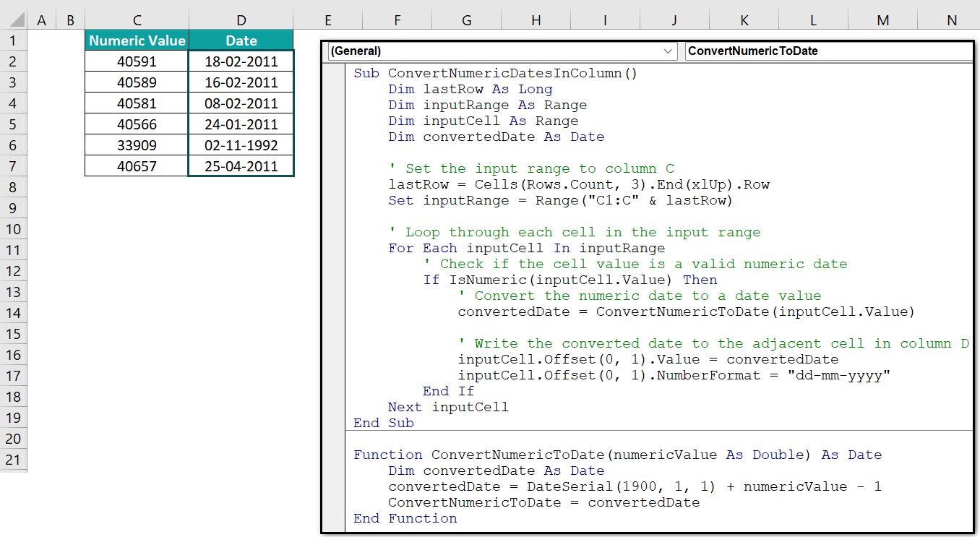Screen dimensions: 980x537
Task: Select cell containing 40591
Action: (x=137, y=61)
